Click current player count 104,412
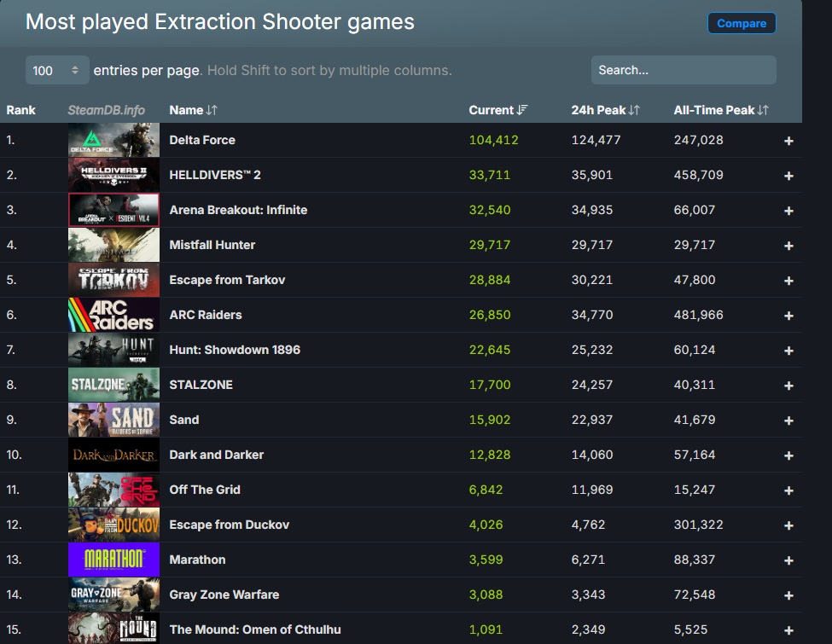This screenshot has height=644, width=832. tap(493, 140)
